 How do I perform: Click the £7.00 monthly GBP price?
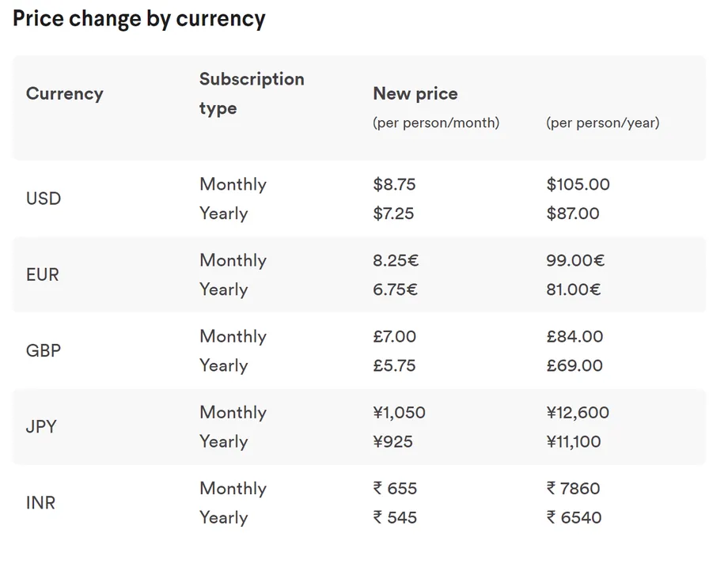(394, 336)
